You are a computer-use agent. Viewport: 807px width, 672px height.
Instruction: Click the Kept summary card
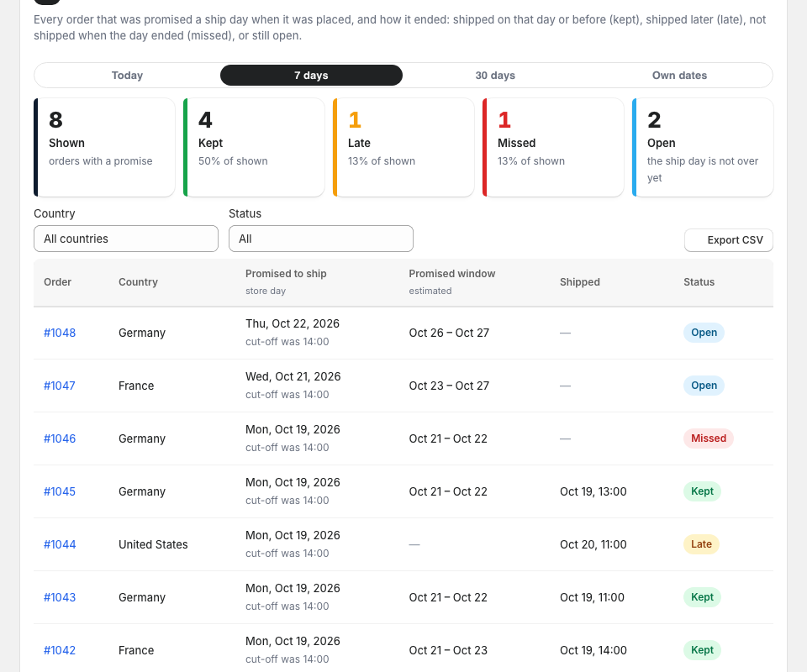click(x=254, y=148)
